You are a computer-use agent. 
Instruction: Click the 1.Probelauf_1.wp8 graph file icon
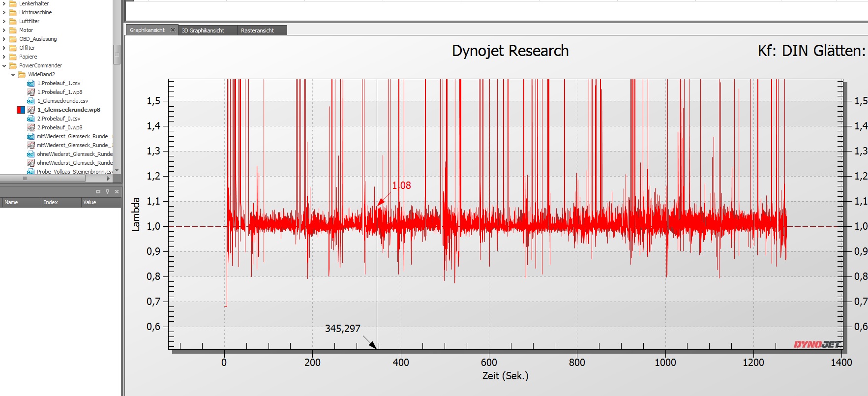pyautogui.click(x=30, y=92)
